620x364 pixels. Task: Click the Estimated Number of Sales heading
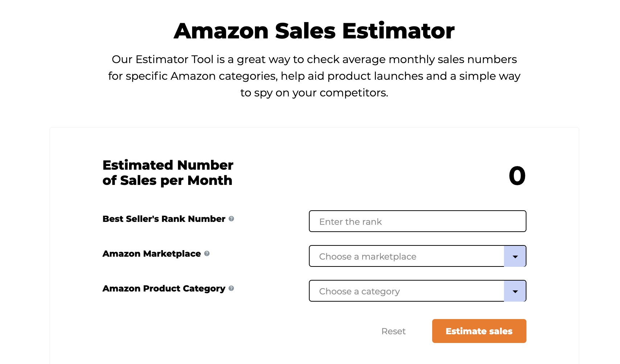point(168,173)
